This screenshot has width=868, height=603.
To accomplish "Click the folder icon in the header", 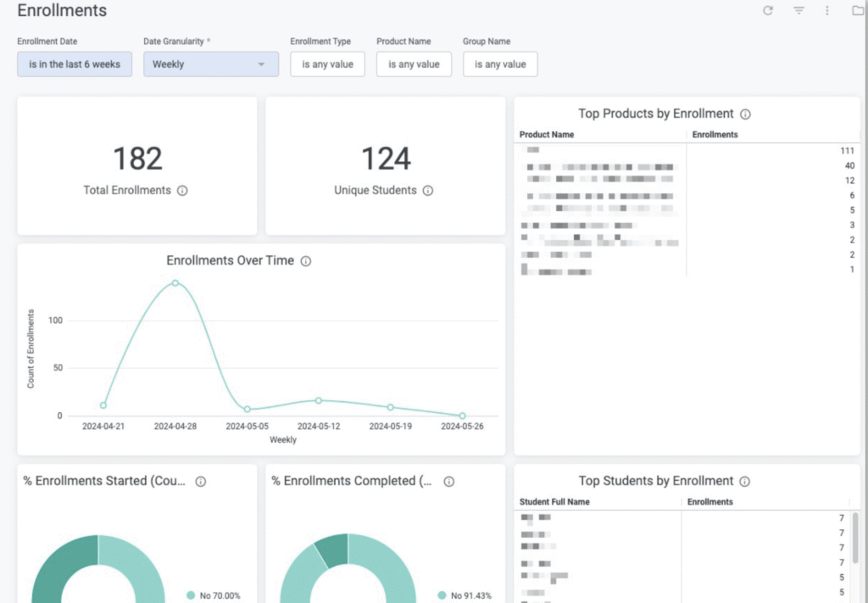I will tap(858, 10).
